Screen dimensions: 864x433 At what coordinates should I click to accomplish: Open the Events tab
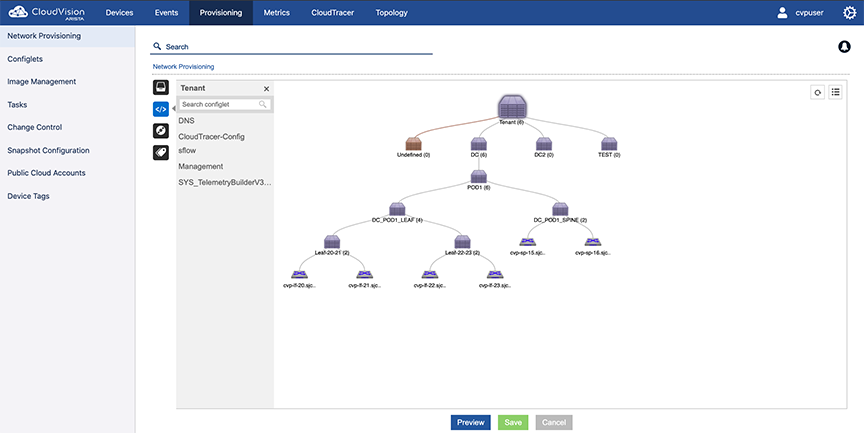[x=166, y=13]
